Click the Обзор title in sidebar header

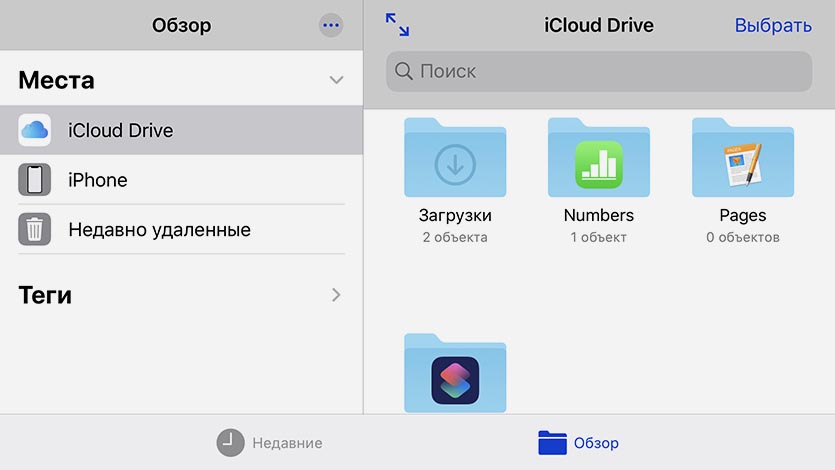[x=182, y=25]
